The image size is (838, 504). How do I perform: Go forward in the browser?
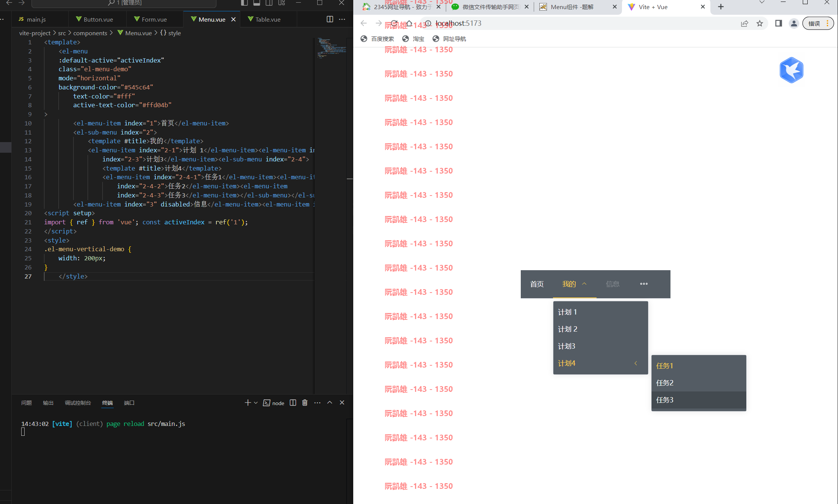378,23
